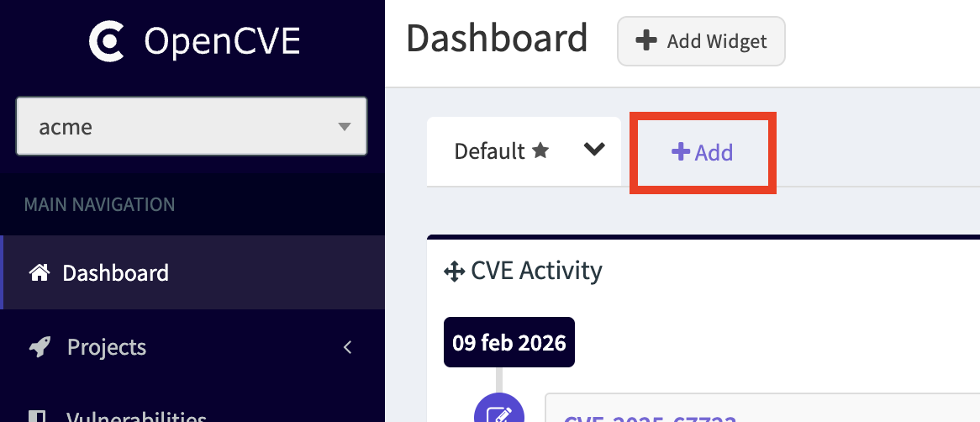This screenshot has width=980, height=422.
Task: Click the Vulnerabilities sidebar icon
Action: [37, 416]
